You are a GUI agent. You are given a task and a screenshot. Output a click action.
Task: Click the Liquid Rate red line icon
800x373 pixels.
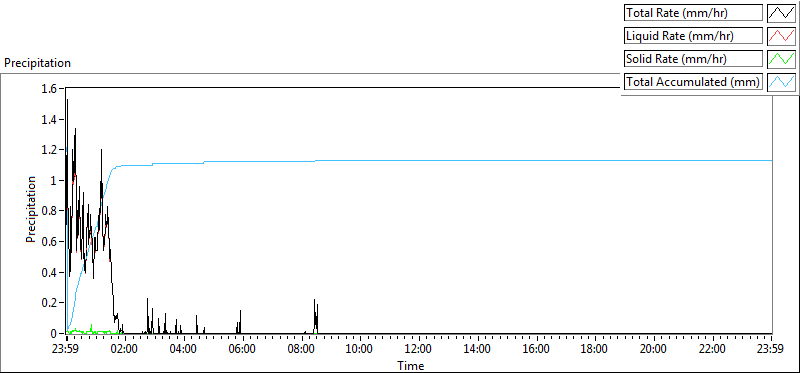[x=782, y=36]
